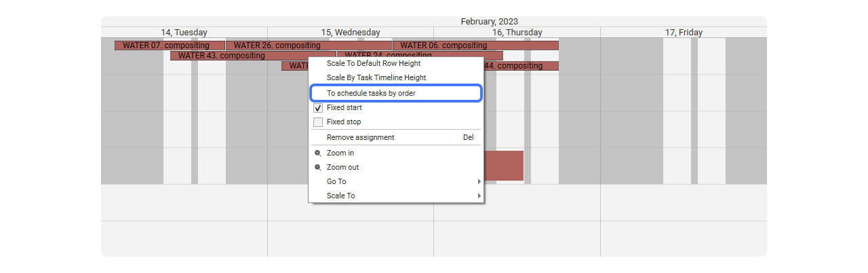
Task: Click the Zoom out magnifier icon
Action: [x=317, y=168]
